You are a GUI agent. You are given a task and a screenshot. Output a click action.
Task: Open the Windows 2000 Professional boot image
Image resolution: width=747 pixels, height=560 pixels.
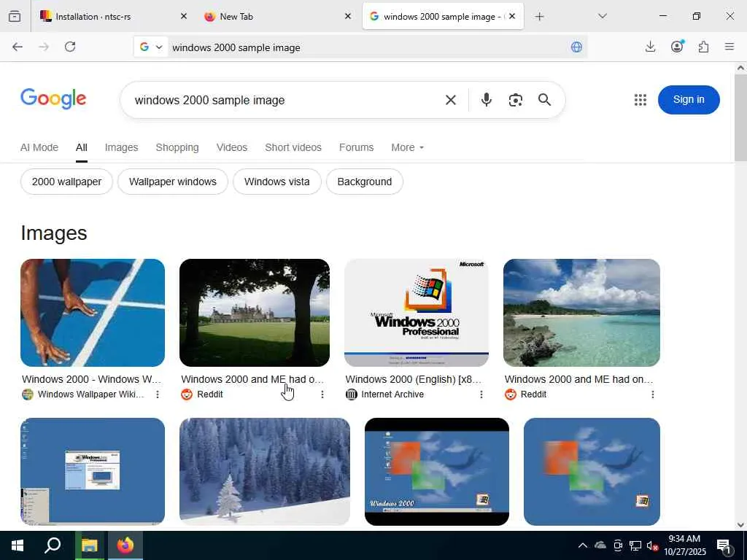click(417, 312)
